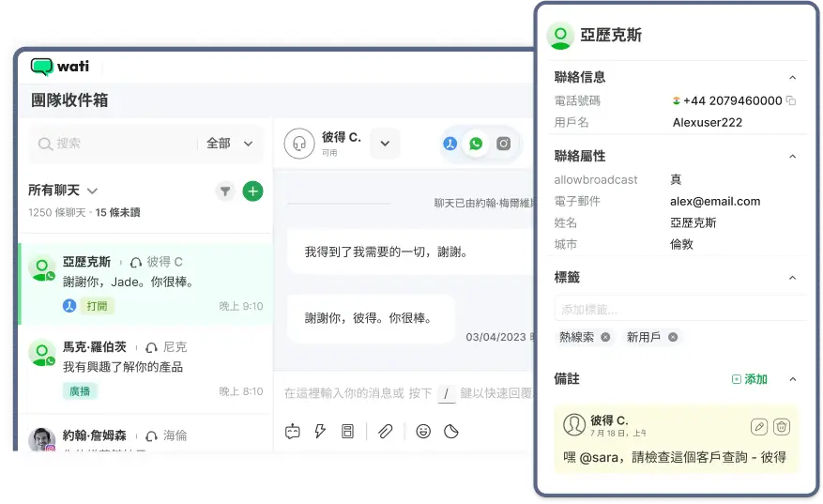Open the template message icon in toolbar
Viewport: 823px width, 504px height.
click(347, 432)
